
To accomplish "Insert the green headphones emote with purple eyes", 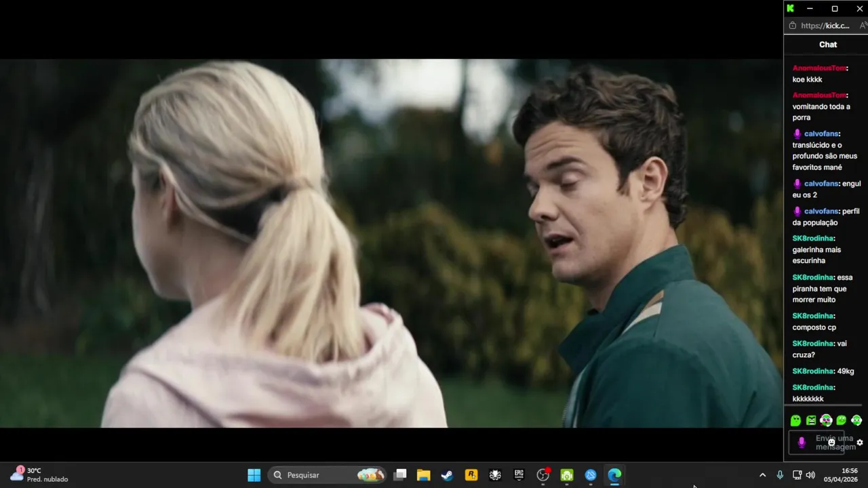I will click(826, 421).
